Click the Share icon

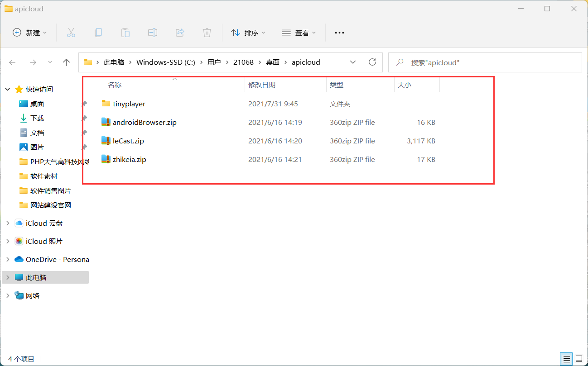click(180, 32)
